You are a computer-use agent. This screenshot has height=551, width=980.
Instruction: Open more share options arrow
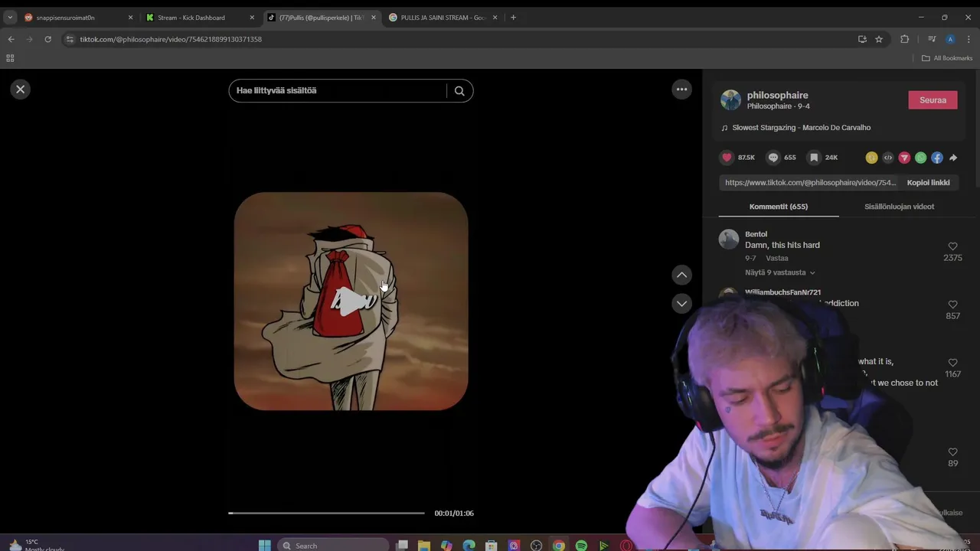coord(953,158)
